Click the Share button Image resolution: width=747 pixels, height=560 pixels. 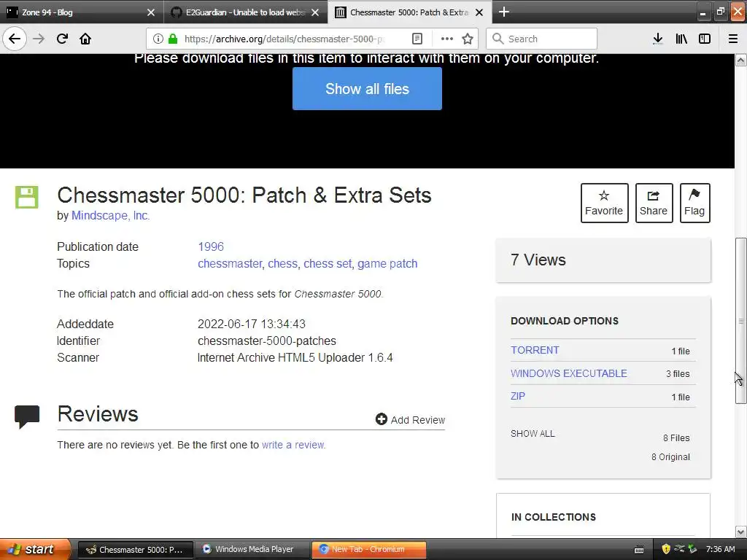click(654, 203)
